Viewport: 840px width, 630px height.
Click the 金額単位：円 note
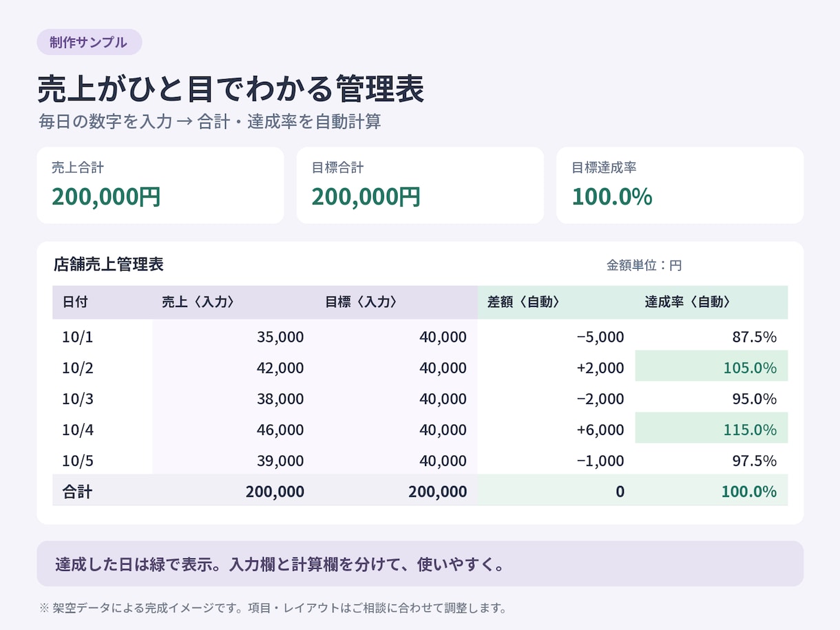click(644, 265)
